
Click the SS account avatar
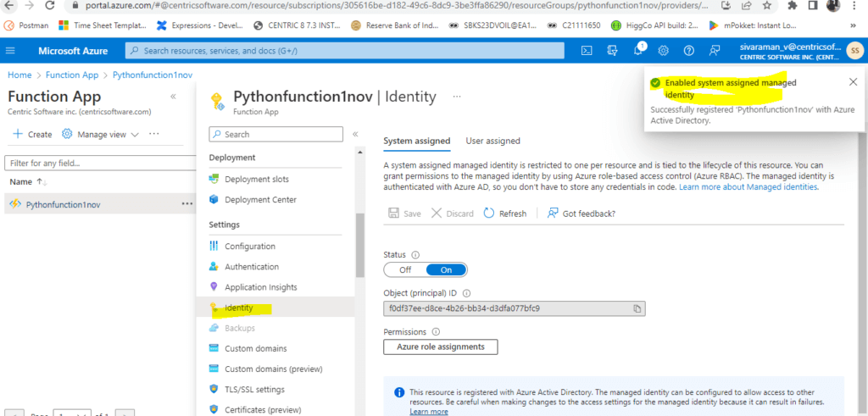(x=854, y=51)
